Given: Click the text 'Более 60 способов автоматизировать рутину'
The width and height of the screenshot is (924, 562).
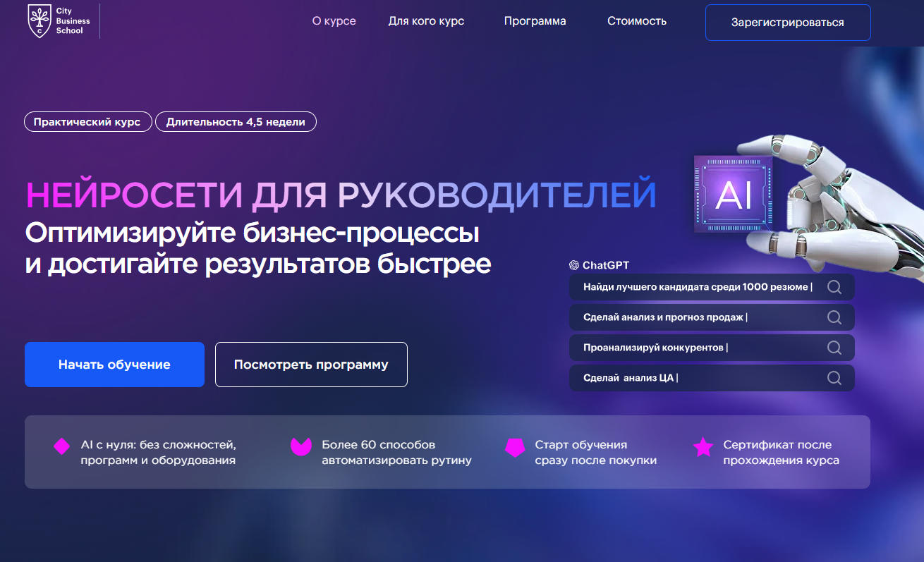Looking at the screenshot, I should (396, 453).
